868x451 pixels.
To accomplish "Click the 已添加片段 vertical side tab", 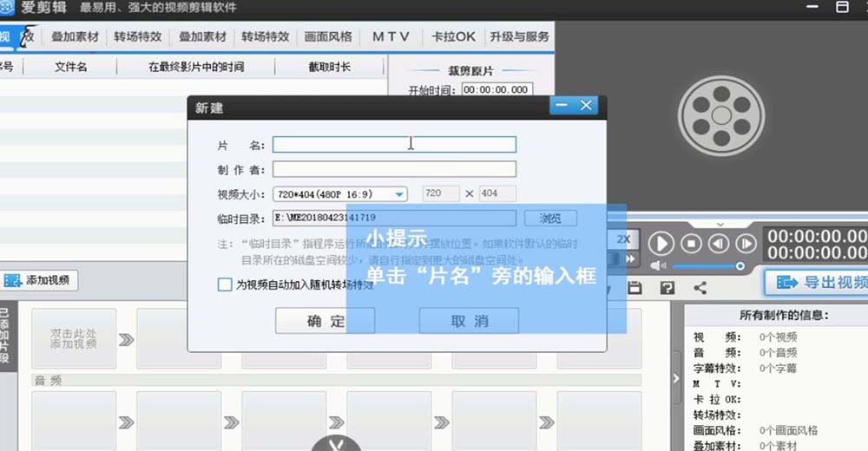I will (x=5, y=336).
